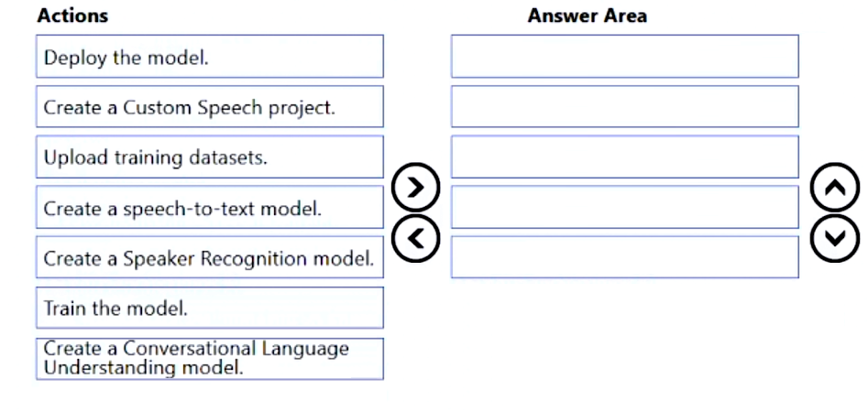
Task: Select the 'Deploy the model.' action
Action: pos(210,57)
